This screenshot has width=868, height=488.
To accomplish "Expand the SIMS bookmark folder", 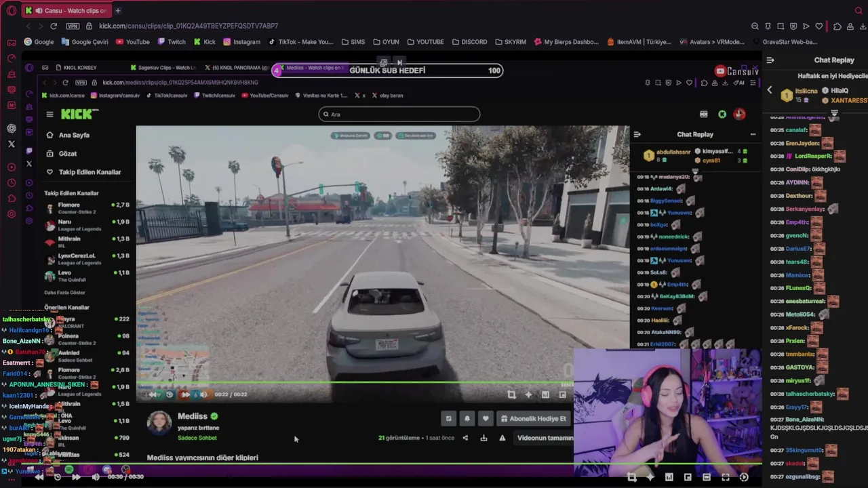I will coord(353,42).
